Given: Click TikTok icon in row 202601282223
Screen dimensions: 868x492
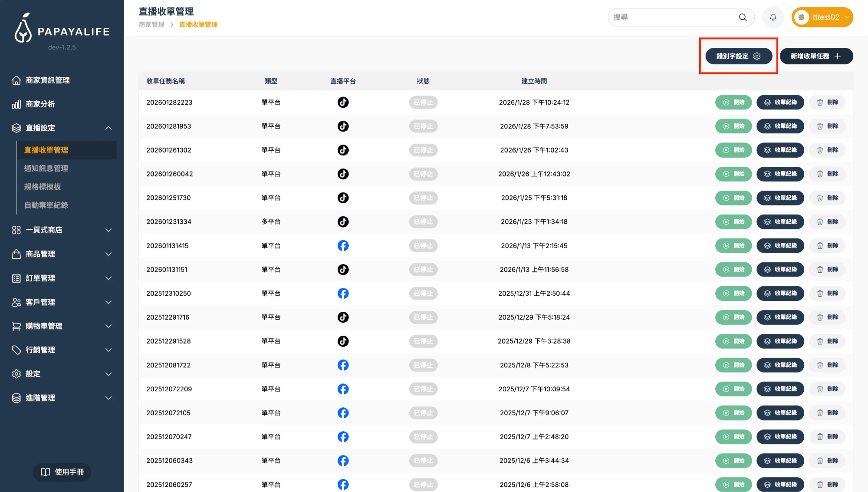Looking at the screenshot, I should tap(343, 102).
